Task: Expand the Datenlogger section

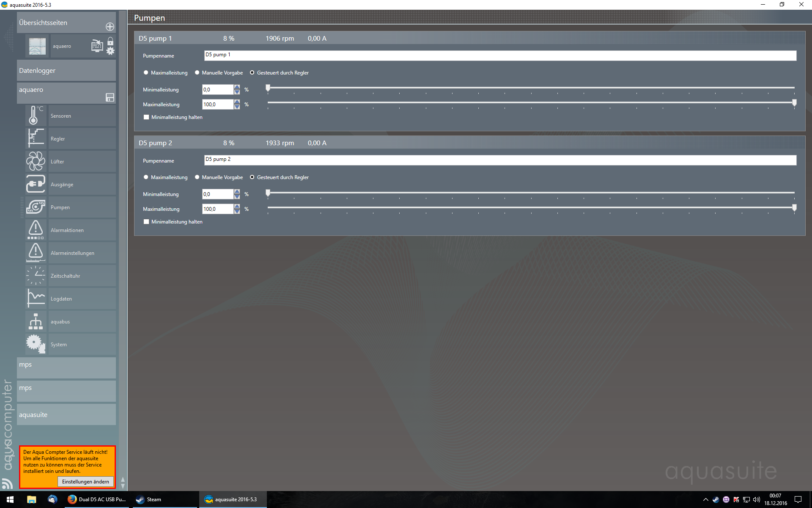Action: click(x=66, y=71)
